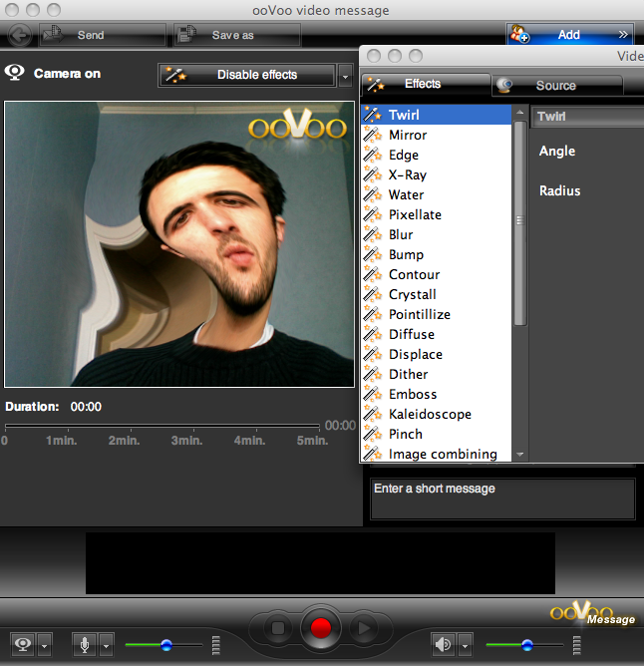Click the red record button
Viewport: 644px width, 666px height.
click(x=320, y=628)
